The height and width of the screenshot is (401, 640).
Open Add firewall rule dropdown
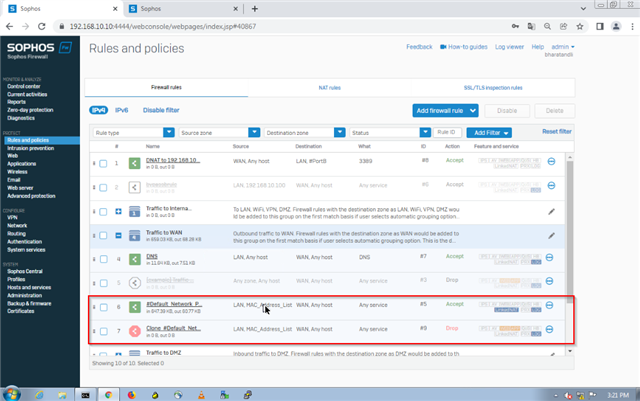[x=445, y=111]
